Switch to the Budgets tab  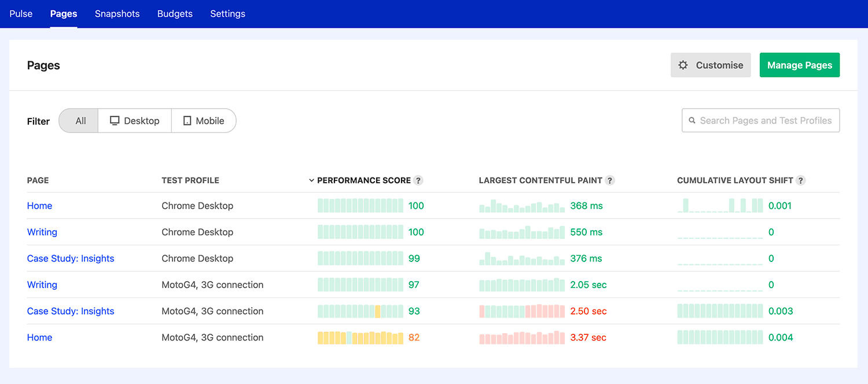pos(175,13)
